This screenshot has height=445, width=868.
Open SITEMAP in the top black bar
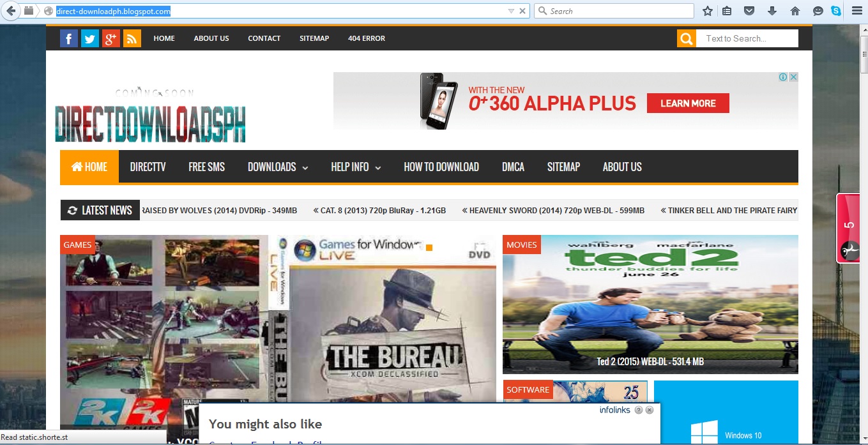(x=314, y=38)
